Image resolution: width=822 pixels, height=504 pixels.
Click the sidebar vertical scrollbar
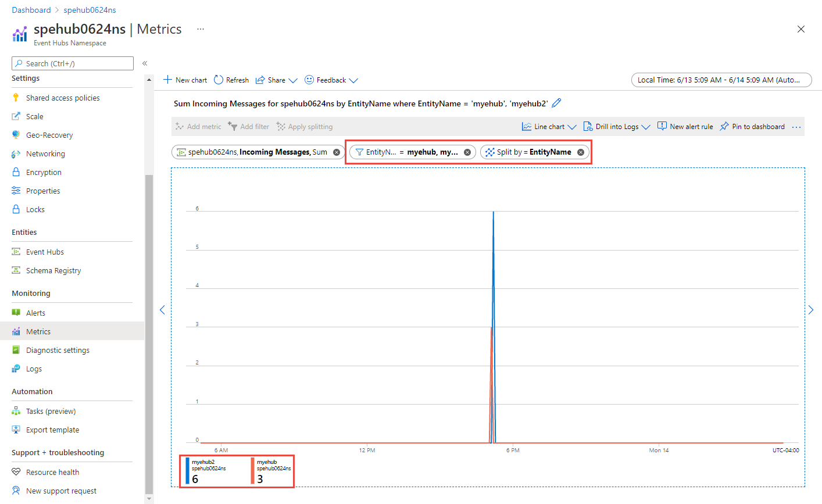[149, 333]
